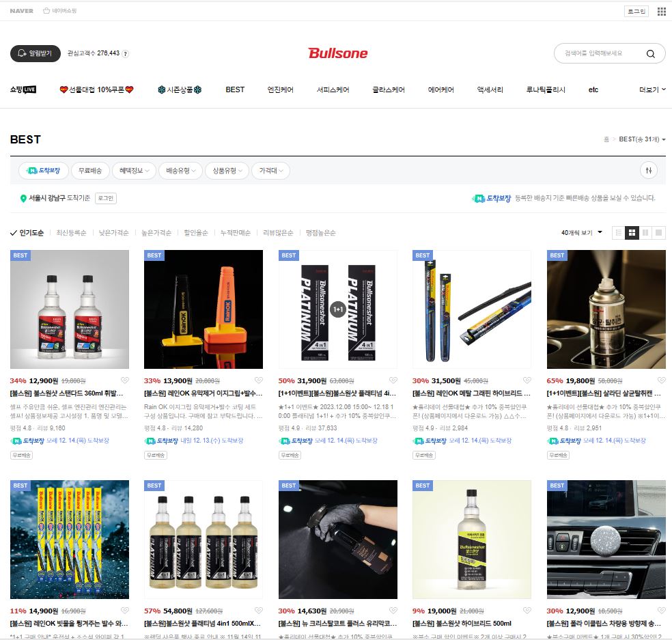Expand the 상품유형 filter dropdown

[227, 171]
